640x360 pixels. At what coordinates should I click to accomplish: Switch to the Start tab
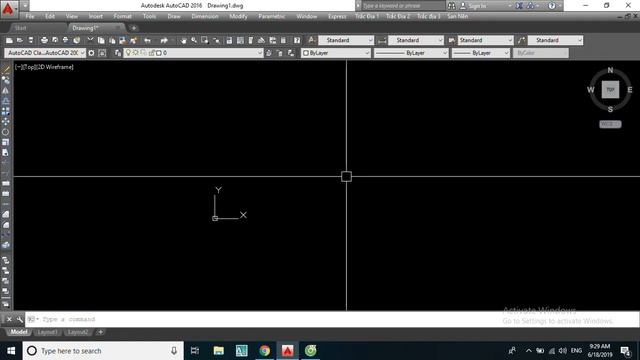click(x=20, y=28)
